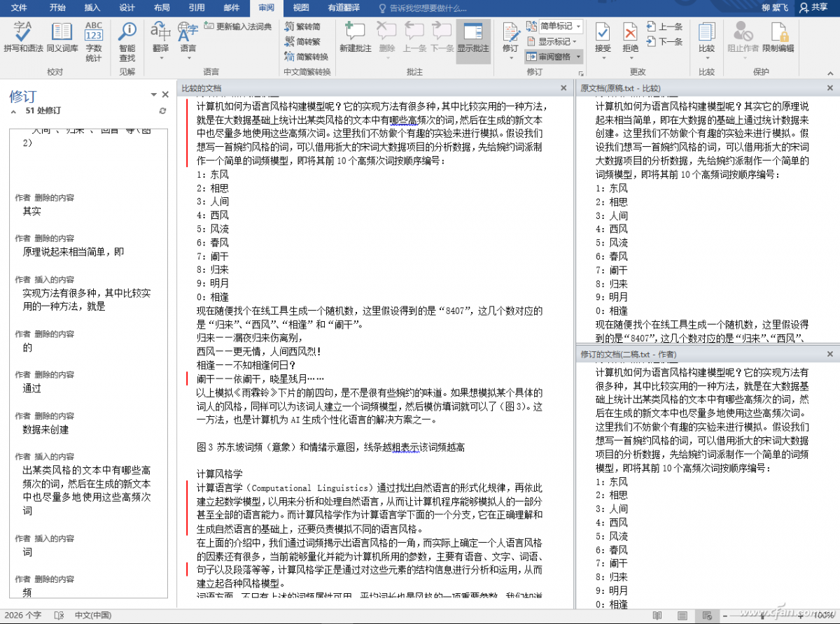This screenshot has height=624, width=840.
Task: Click heading 计算风格学 in 比较的文档
Action: 220,474
